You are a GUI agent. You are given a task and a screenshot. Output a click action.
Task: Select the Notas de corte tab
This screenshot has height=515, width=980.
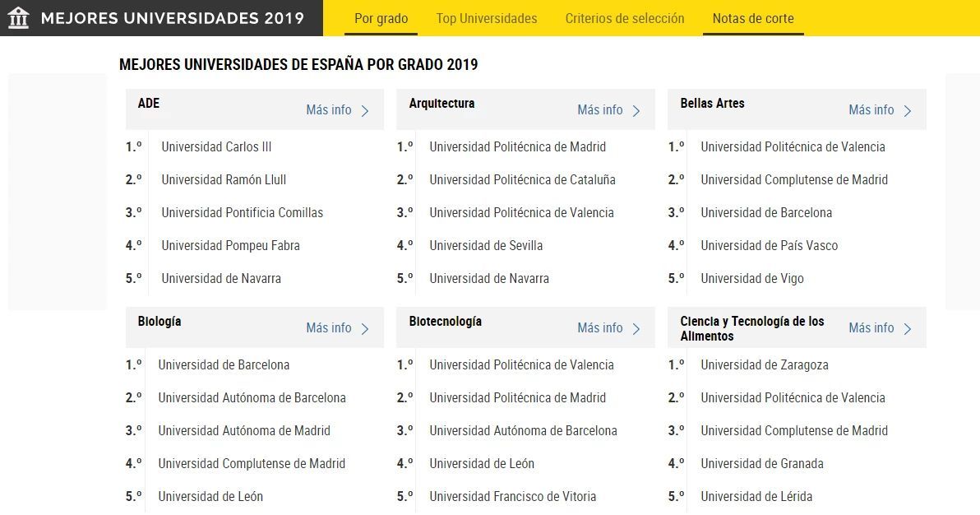pyautogui.click(x=753, y=18)
